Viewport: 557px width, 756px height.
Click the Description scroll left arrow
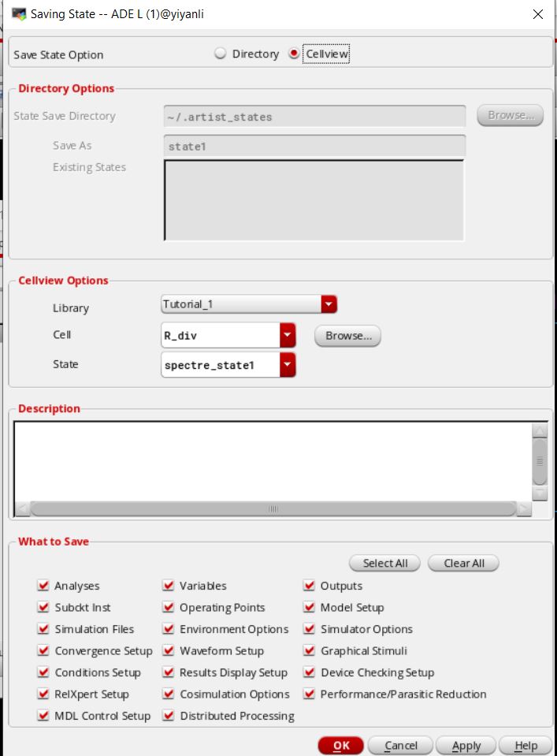click(23, 508)
